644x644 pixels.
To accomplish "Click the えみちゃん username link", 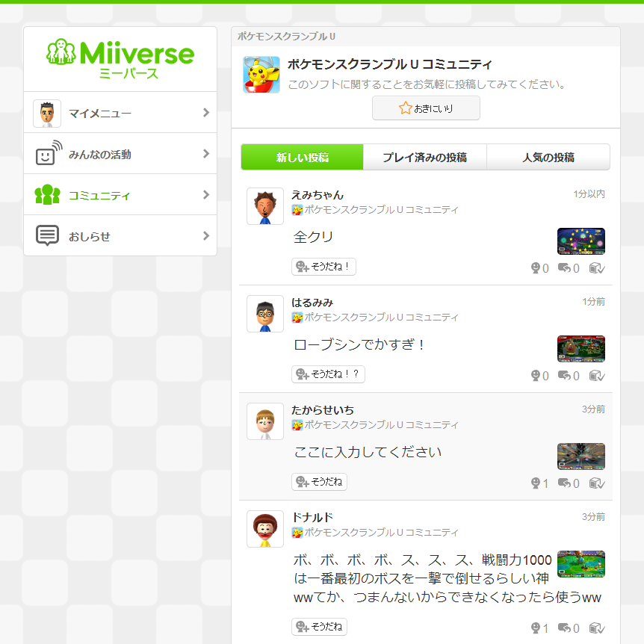I will pos(318,195).
